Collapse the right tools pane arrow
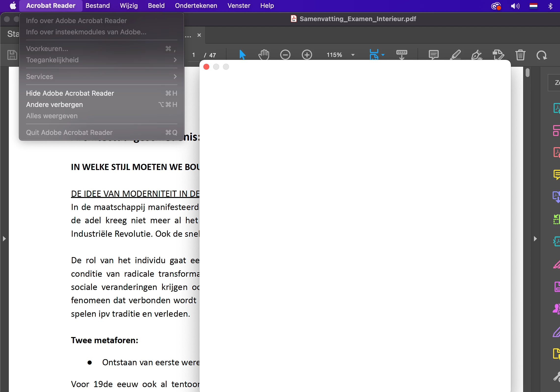Image resolution: width=560 pixels, height=392 pixels. click(535, 239)
